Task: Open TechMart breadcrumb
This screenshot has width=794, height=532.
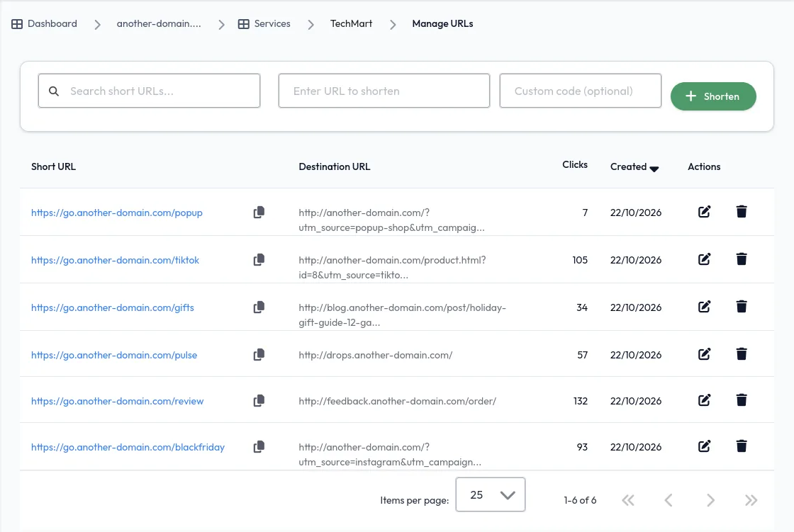Action: click(x=351, y=24)
